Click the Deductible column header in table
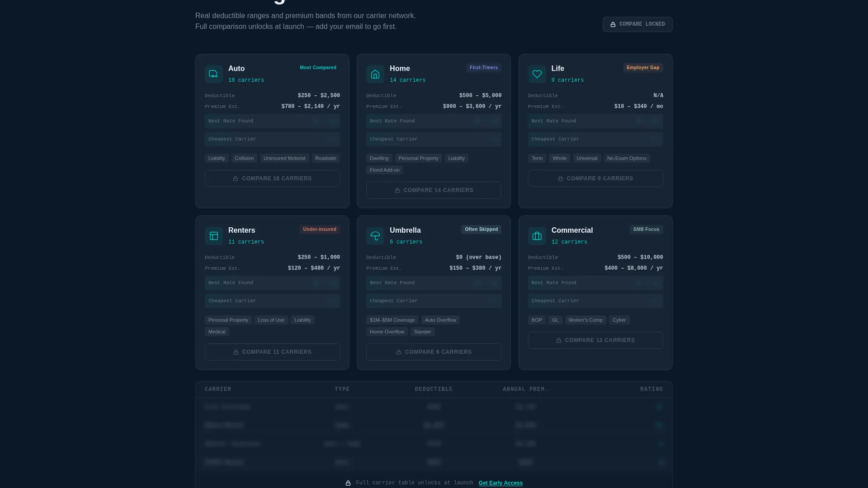Viewport: 868px width, 488px height. (434, 389)
